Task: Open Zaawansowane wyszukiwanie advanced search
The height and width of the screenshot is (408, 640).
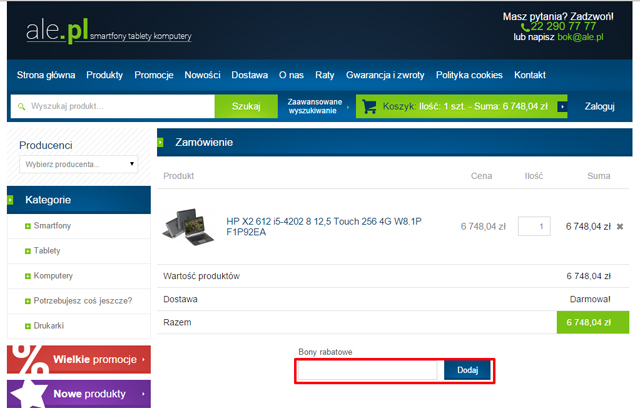Action: click(314, 106)
